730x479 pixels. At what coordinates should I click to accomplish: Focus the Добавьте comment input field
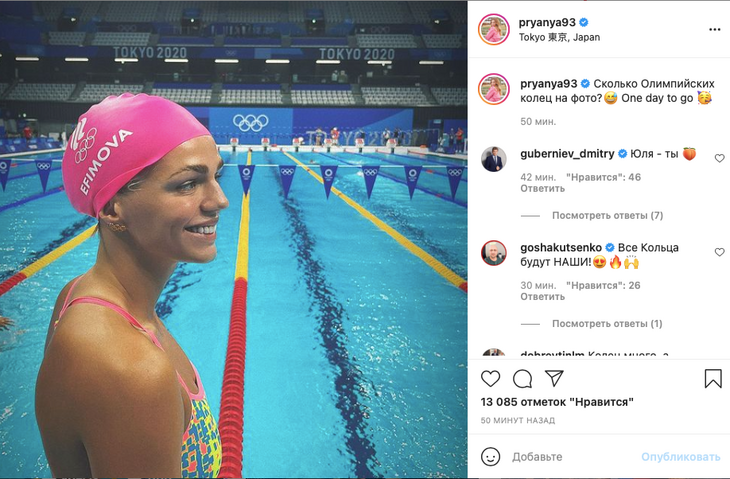coord(573,457)
